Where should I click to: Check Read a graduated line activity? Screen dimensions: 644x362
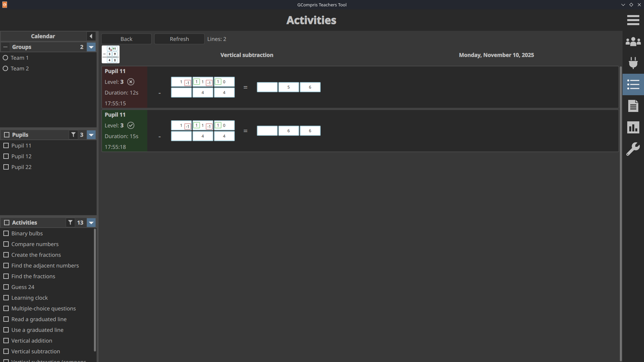click(6, 319)
